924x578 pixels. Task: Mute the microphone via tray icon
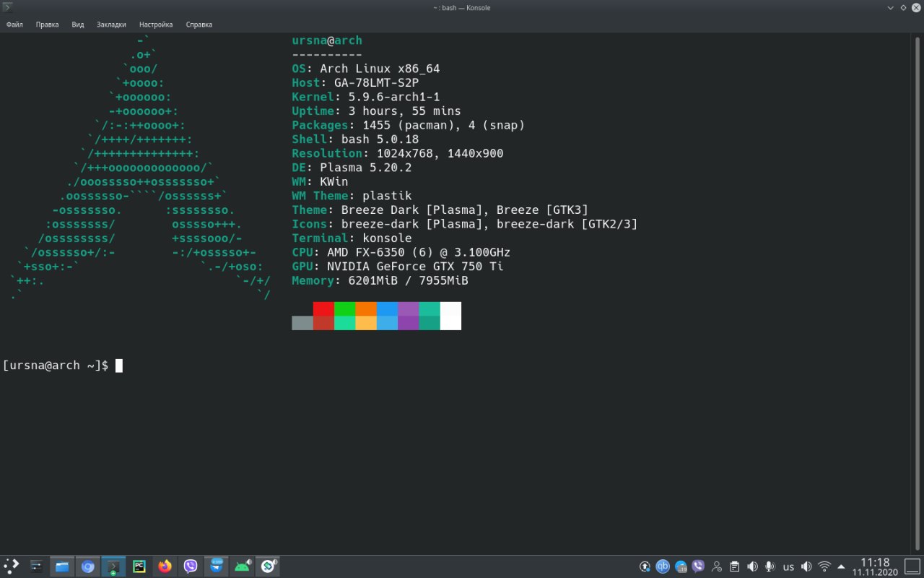(x=770, y=566)
